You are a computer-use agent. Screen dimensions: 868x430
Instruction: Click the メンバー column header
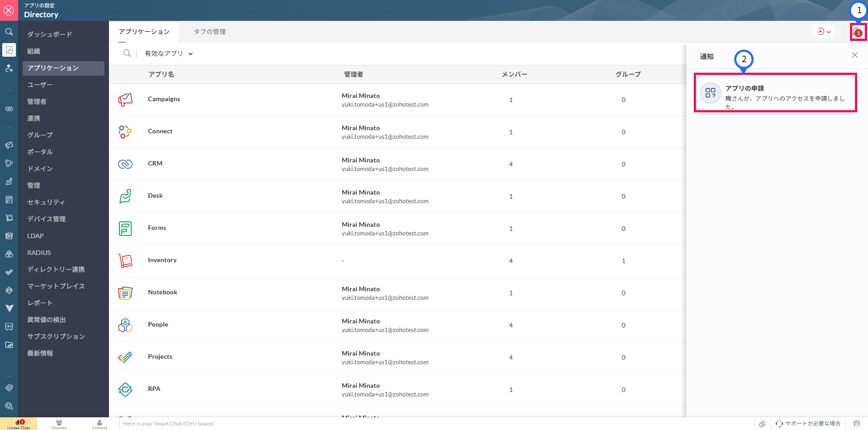pyautogui.click(x=514, y=74)
